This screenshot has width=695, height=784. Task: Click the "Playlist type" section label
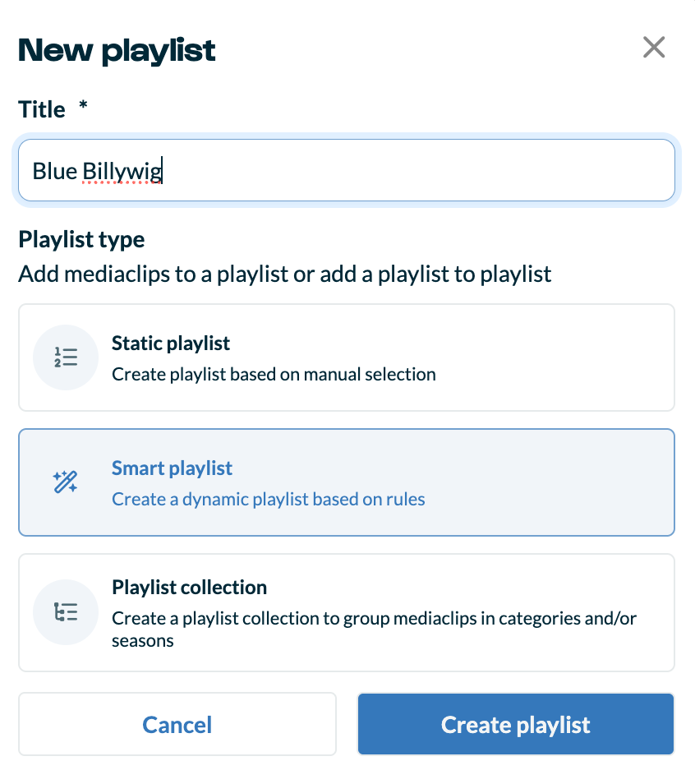[81, 239]
